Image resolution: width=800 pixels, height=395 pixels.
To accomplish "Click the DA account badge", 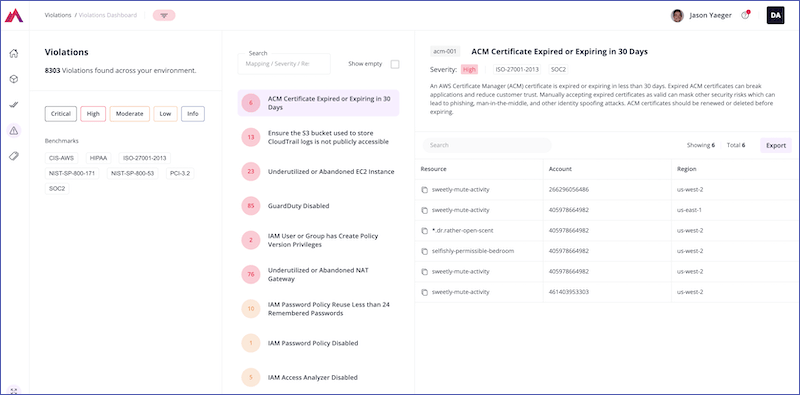I will 776,15.
